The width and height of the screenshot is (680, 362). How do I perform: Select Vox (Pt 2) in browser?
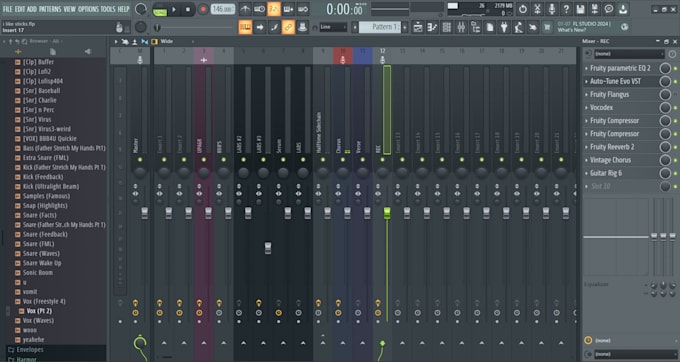(39, 311)
